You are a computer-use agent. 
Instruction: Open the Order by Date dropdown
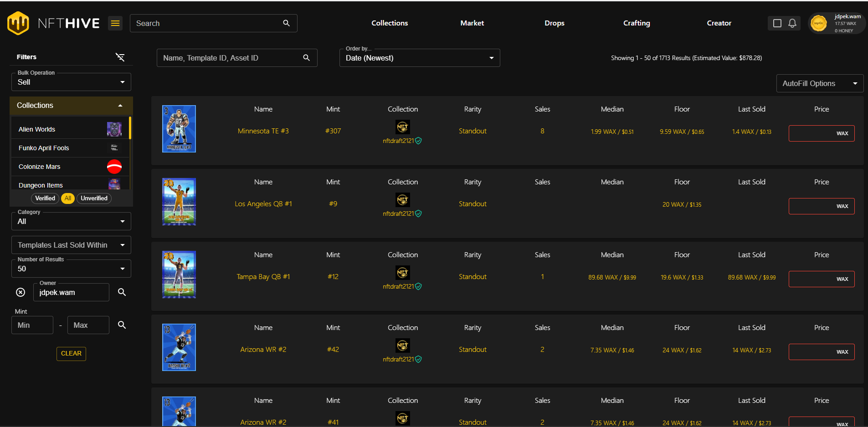[x=420, y=58]
